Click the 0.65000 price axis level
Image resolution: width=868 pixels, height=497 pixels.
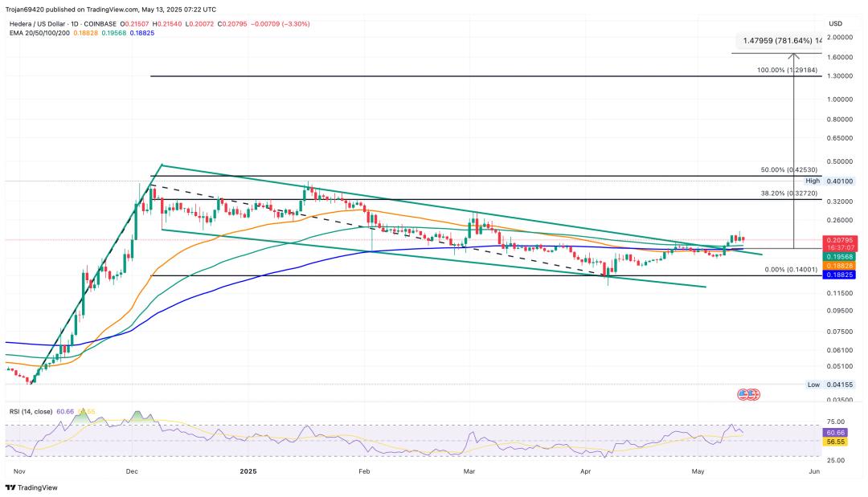point(840,138)
